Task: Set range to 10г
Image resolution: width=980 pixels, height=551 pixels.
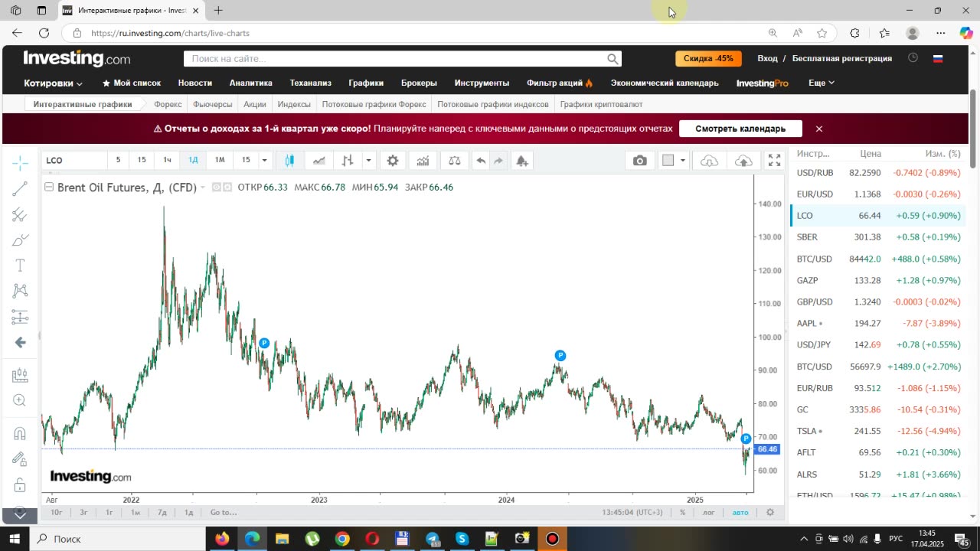Action: click(57, 512)
